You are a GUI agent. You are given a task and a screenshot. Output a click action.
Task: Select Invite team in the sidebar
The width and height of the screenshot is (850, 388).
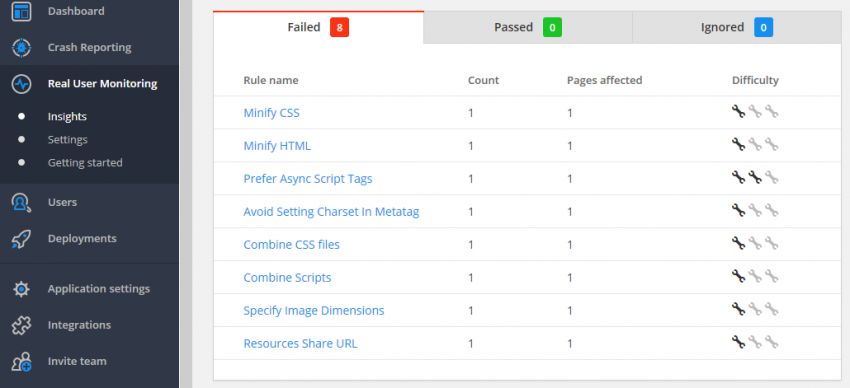click(x=77, y=361)
